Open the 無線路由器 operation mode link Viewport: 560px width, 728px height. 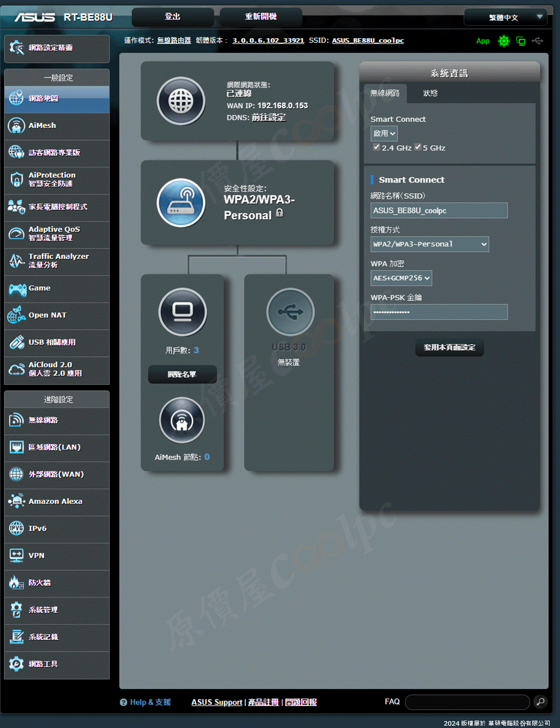click(x=174, y=40)
